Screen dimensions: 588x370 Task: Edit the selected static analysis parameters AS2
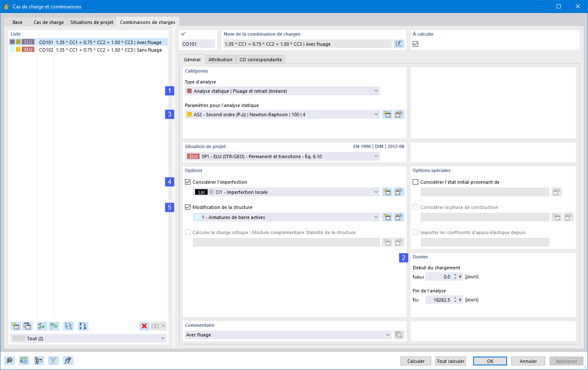[x=399, y=115]
